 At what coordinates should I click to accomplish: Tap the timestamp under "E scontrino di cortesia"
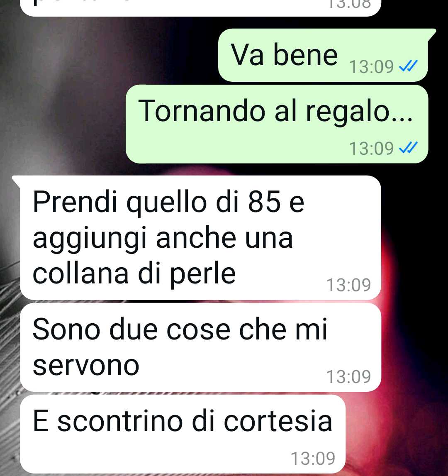coord(313,459)
